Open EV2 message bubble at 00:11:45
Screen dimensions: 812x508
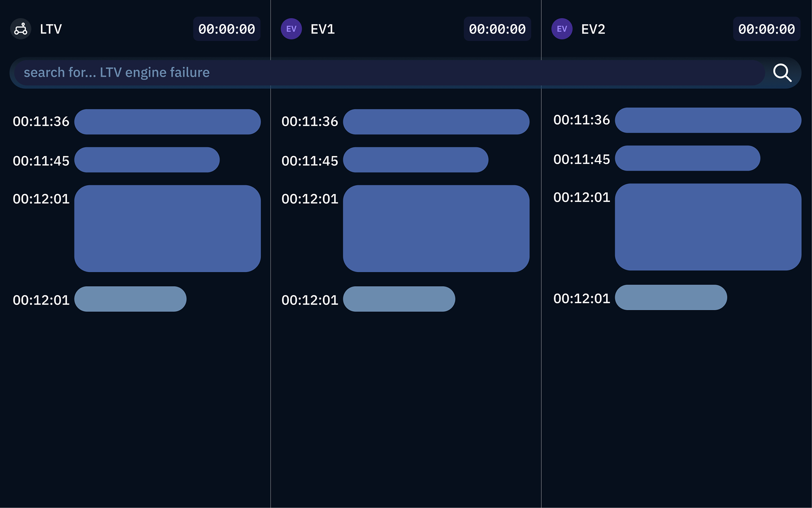pos(688,158)
